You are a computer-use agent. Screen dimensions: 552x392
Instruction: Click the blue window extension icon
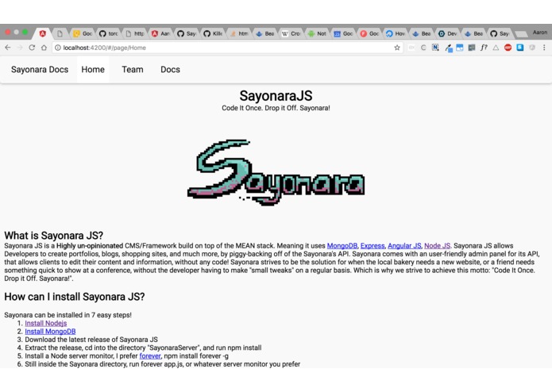pyautogui.click(x=460, y=48)
